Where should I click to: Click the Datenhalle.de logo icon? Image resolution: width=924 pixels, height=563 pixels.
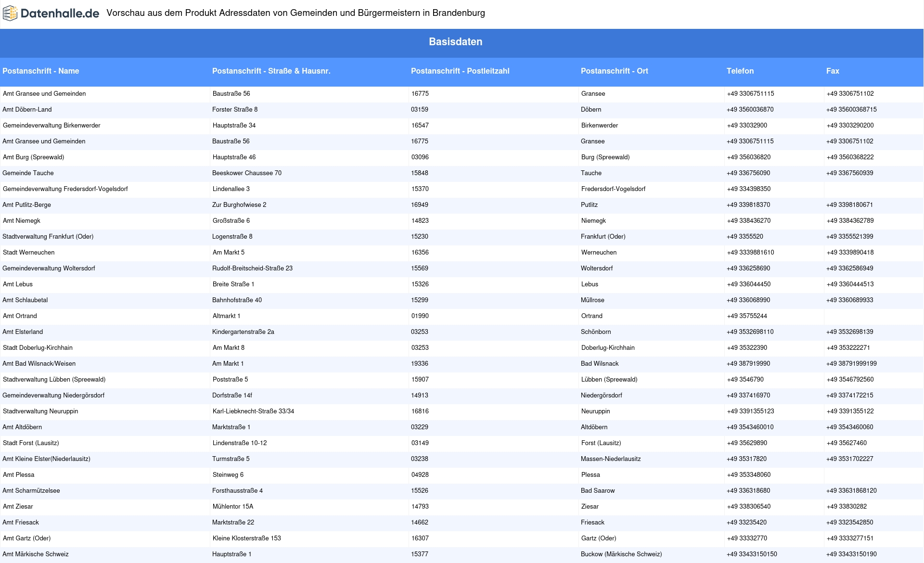coord(10,13)
